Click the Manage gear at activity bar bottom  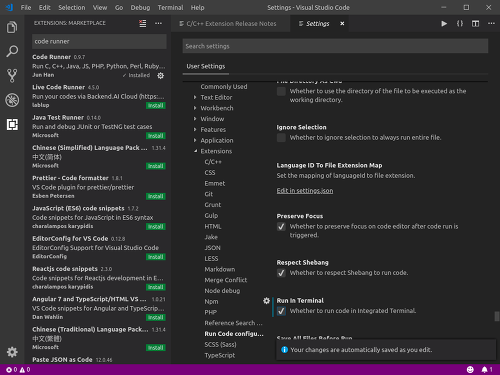point(12,352)
